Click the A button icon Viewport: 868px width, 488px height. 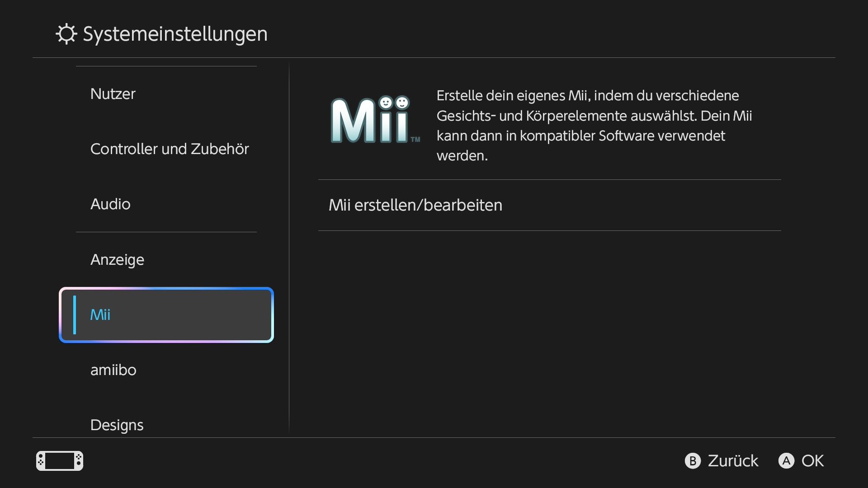pyautogui.click(x=786, y=461)
